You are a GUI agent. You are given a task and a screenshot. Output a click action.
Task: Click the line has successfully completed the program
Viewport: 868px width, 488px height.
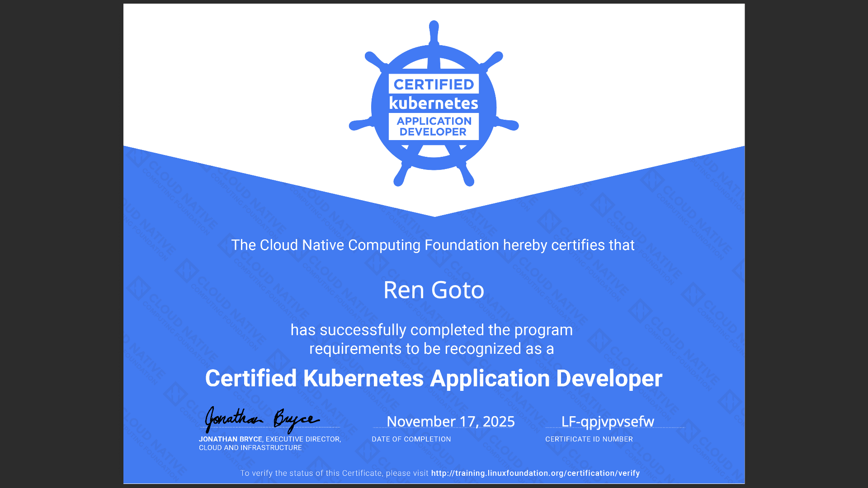[x=431, y=330]
